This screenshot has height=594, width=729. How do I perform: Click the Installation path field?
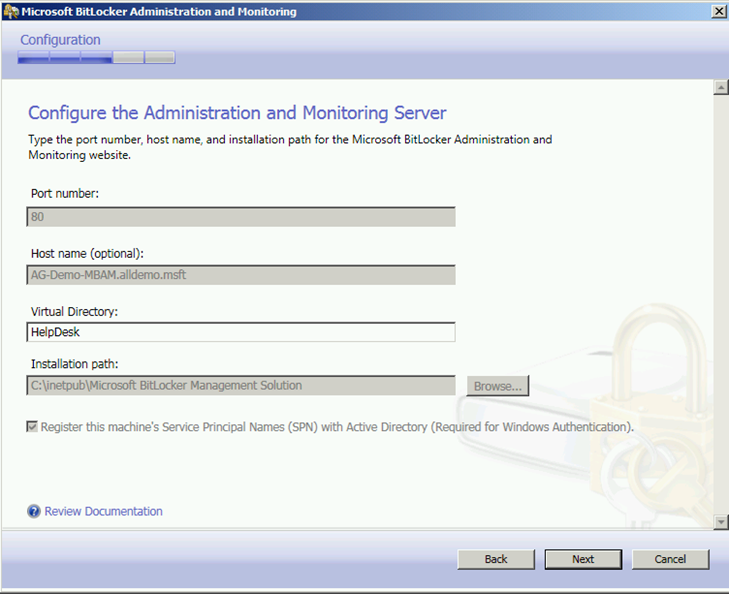coord(241,386)
